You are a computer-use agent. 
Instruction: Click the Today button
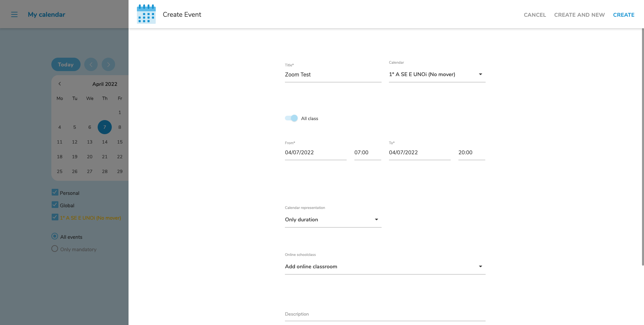tap(66, 64)
